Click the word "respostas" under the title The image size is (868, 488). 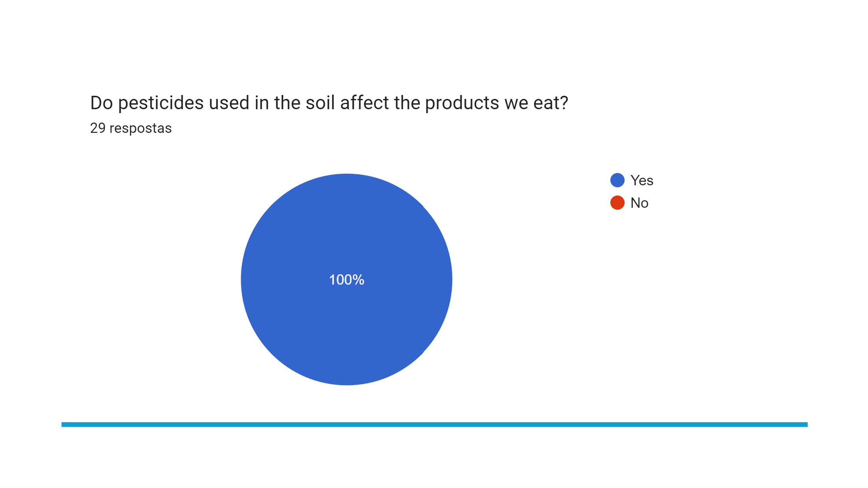pyautogui.click(x=140, y=129)
